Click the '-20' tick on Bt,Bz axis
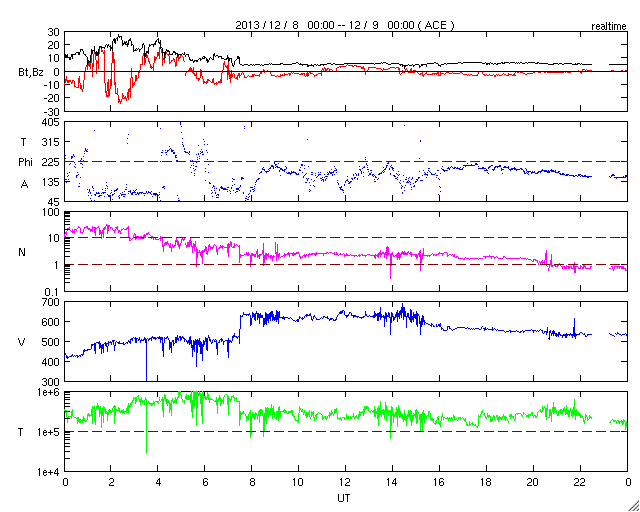 pyautogui.click(x=51, y=98)
